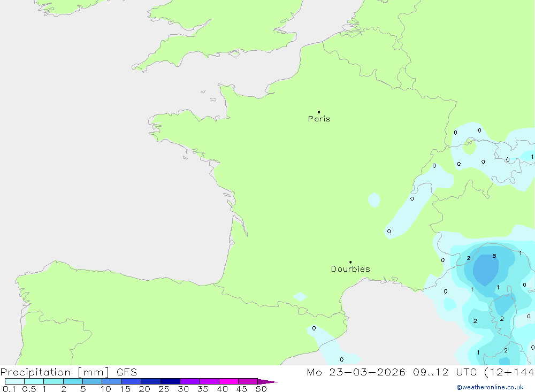
Task: Click the '25' legend scale label
Action: coord(164,389)
